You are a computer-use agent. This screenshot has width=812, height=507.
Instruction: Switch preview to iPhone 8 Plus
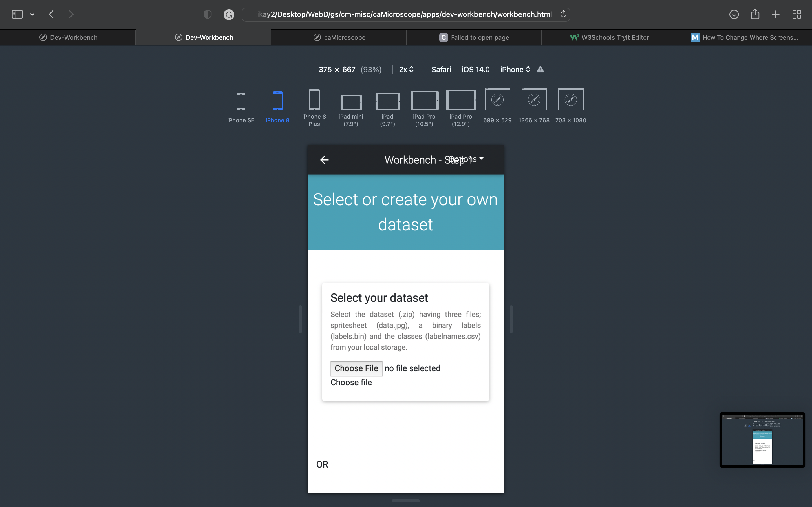tap(314, 101)
